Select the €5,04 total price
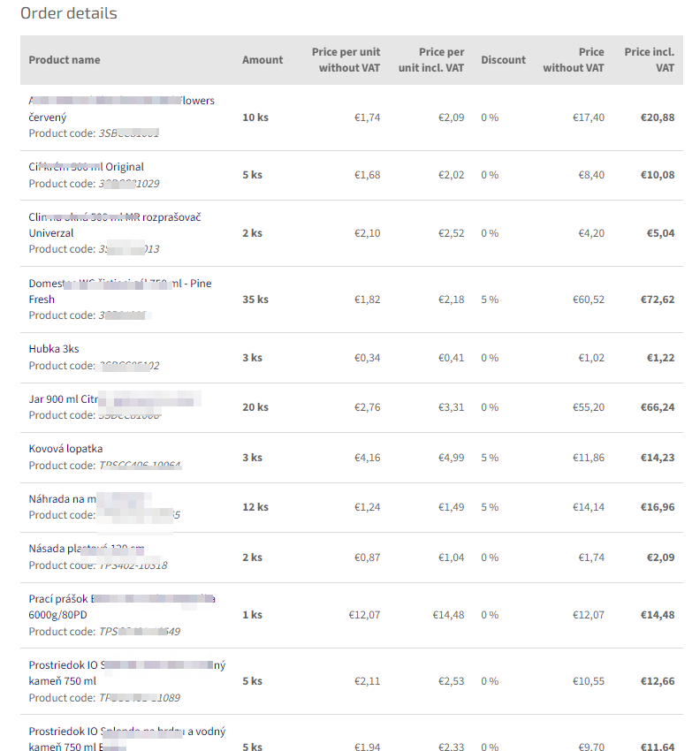This screenshot has width=700, height=751. point(661,233)
